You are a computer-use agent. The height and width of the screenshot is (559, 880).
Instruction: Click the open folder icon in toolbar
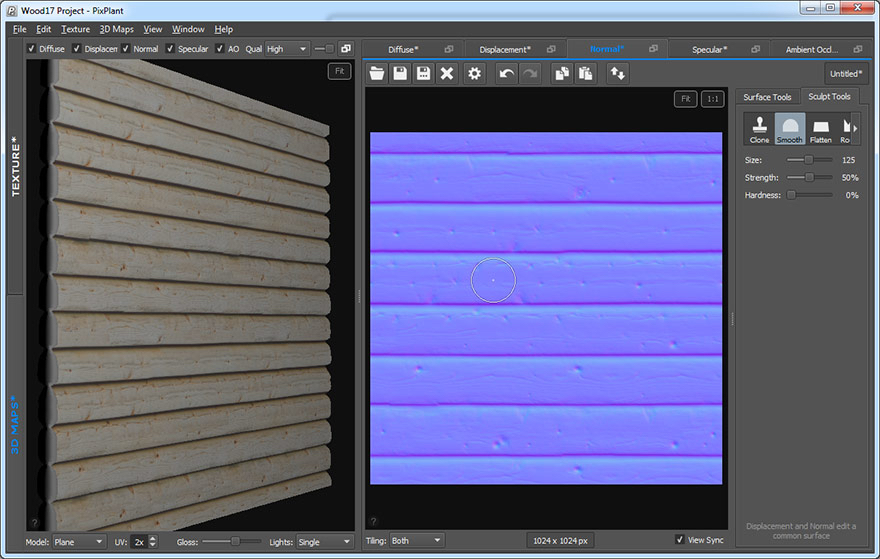pyautogui.click(x=377, y=74)
